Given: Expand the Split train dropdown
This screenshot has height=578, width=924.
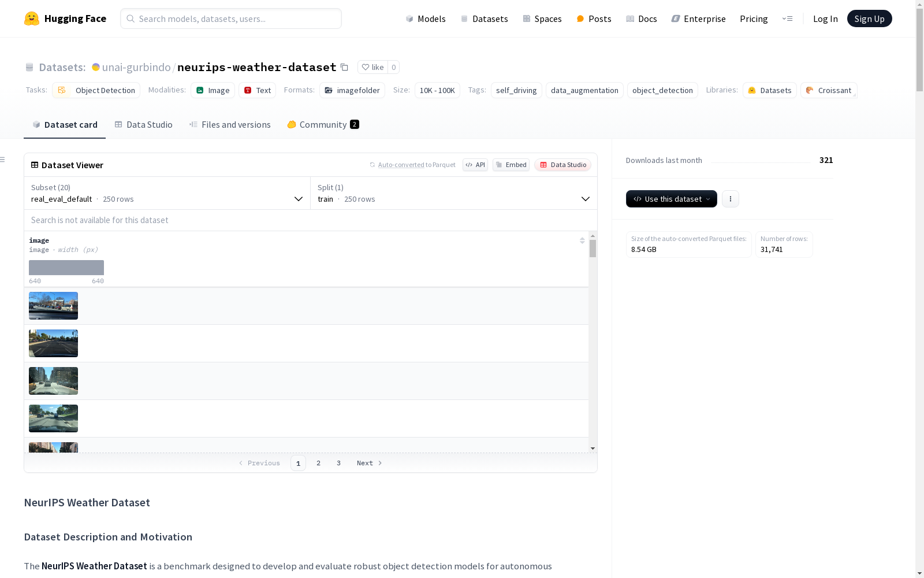Looking at the screenshot, I should point(586,199).
